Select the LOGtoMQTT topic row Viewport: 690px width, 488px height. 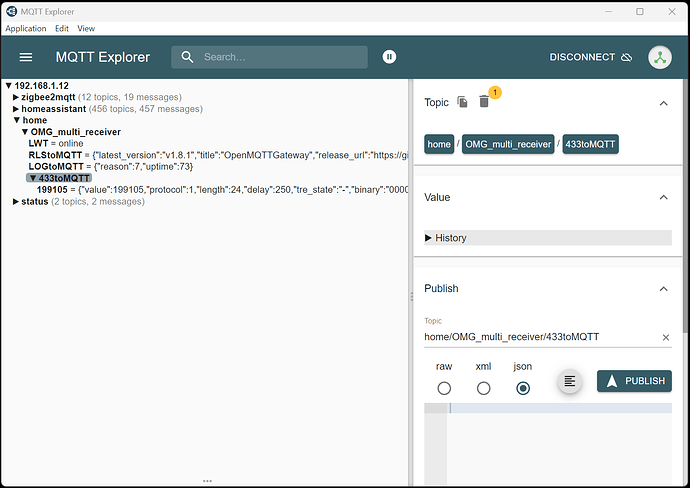point(111,166)
